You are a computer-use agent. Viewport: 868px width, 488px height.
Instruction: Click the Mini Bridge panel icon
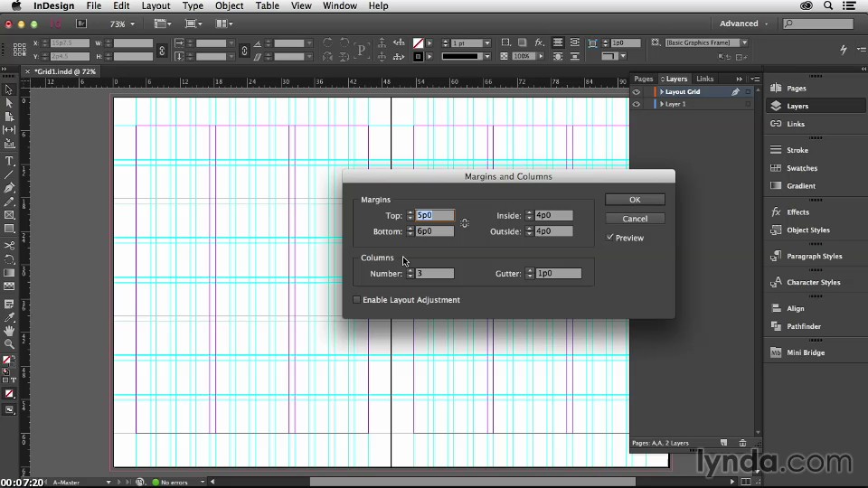[776, 352]
